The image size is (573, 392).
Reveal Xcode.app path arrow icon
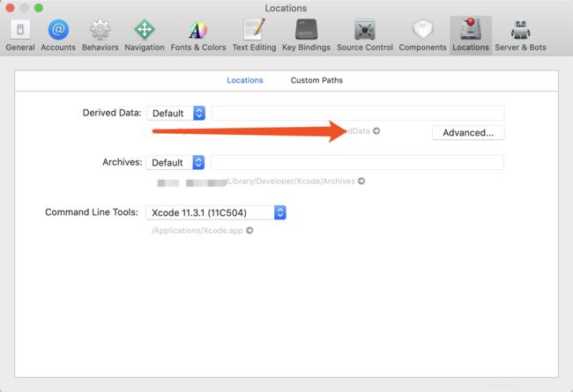coord(249,230)
